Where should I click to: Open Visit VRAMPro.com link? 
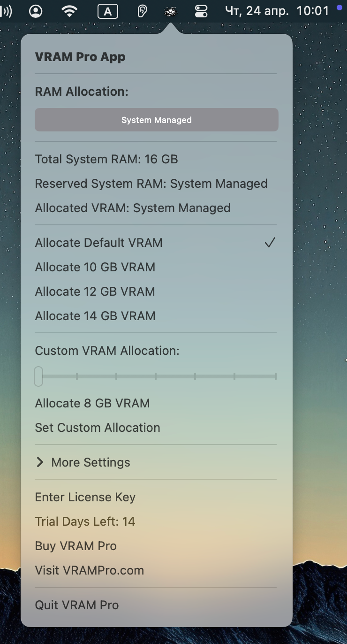(156, 570)
